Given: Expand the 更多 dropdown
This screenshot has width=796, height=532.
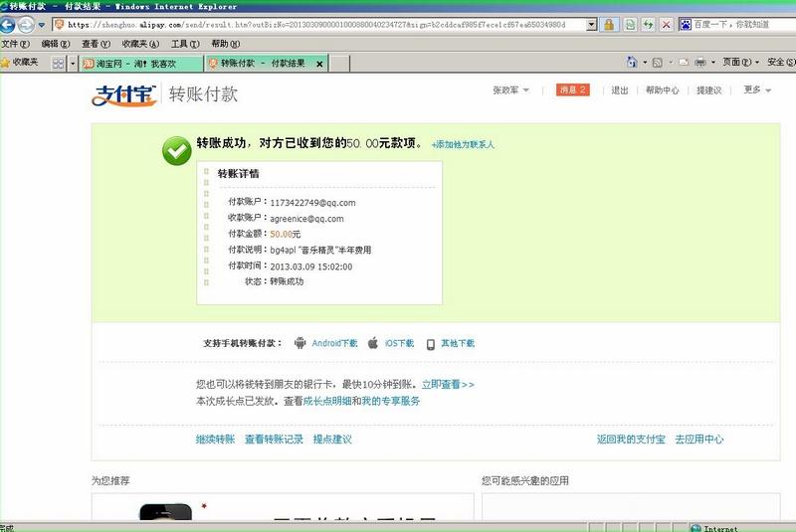Looking at the screenshot, I should coord(757,89).
